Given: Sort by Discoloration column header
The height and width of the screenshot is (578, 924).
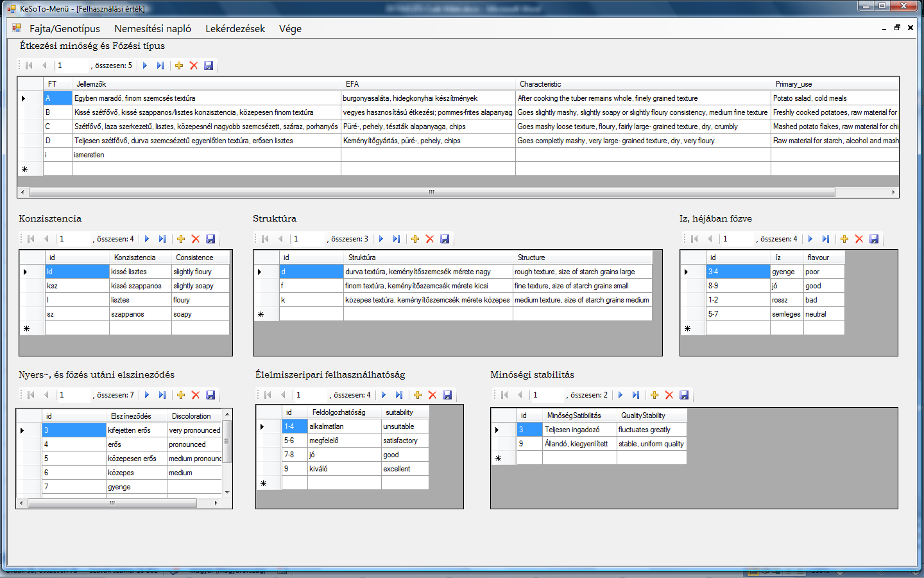Looking at the screenshot, I should pos(194,416).
